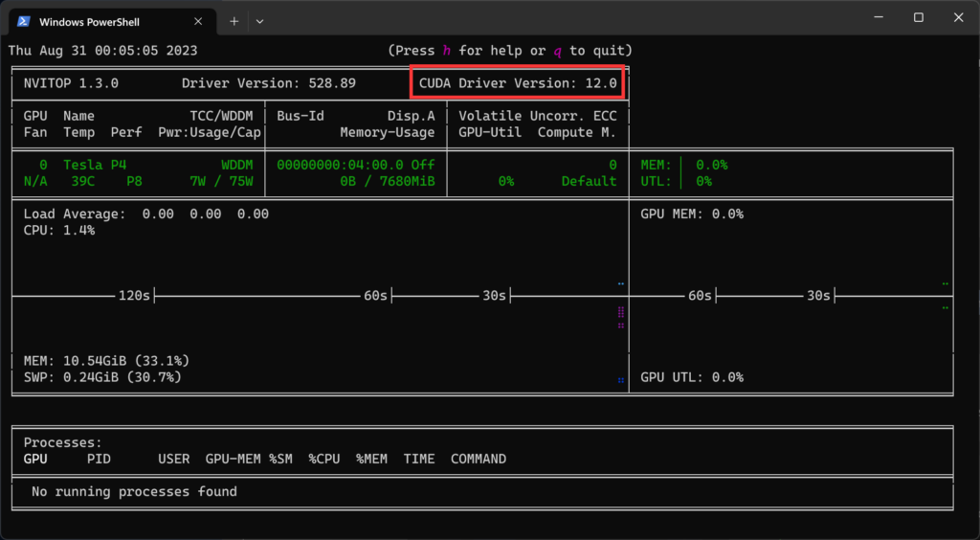Image resolution: width=980 pixels, height=540 pixels.
Task: Click CUDA Driver Version: 12.0
Action: (x=518, y=83)
